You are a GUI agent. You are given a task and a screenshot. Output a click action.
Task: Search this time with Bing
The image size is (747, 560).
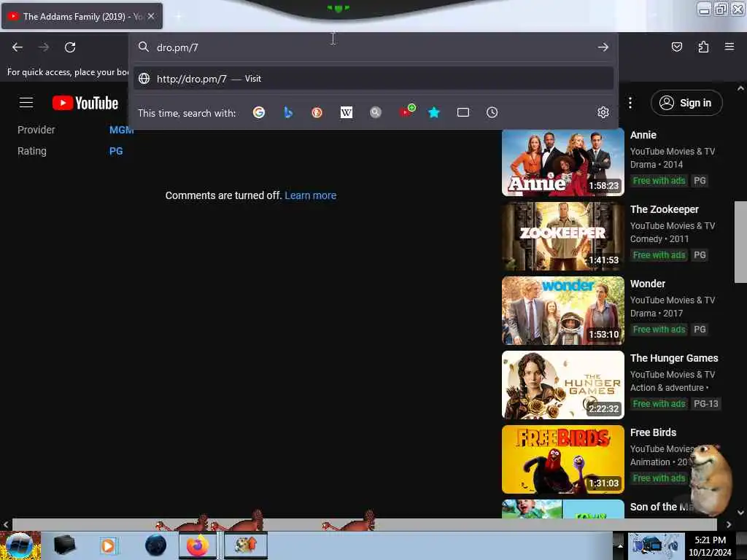coord(287,112)
